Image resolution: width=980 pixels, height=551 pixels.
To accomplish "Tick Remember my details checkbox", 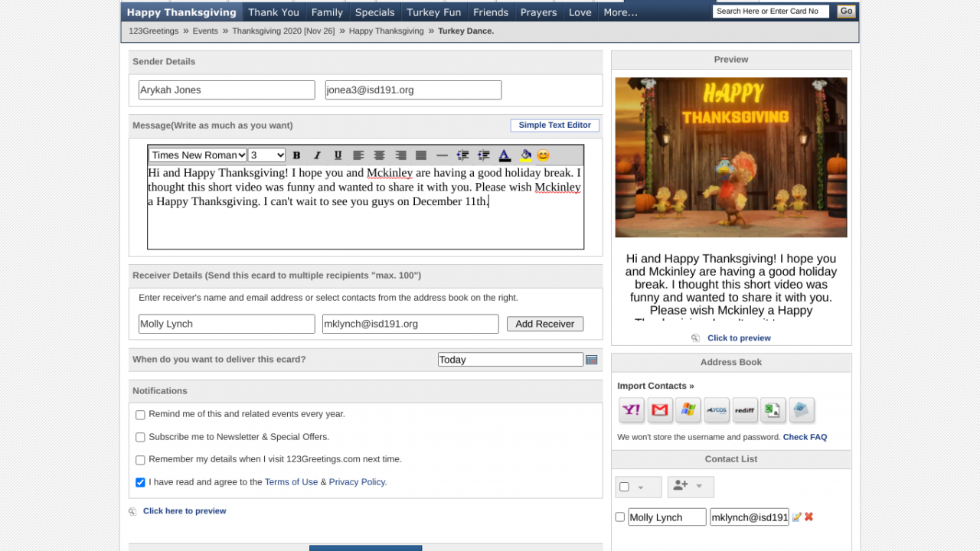I will pos(140,460).
